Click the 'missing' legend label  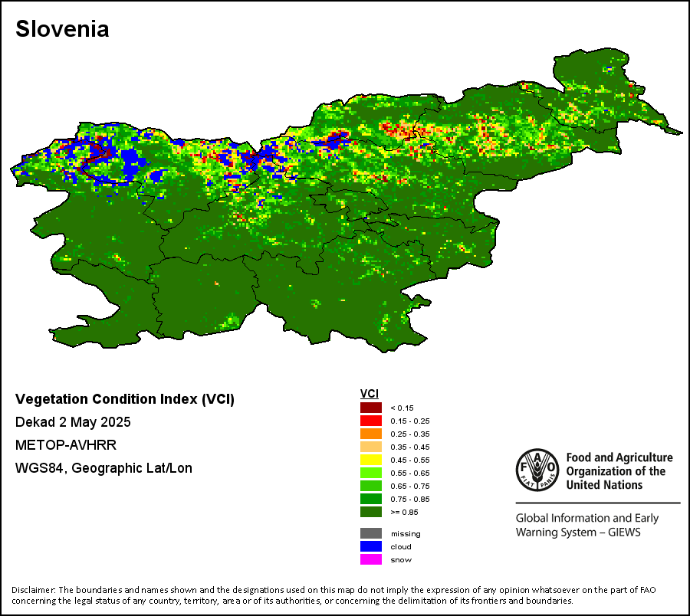coord(406,534)
